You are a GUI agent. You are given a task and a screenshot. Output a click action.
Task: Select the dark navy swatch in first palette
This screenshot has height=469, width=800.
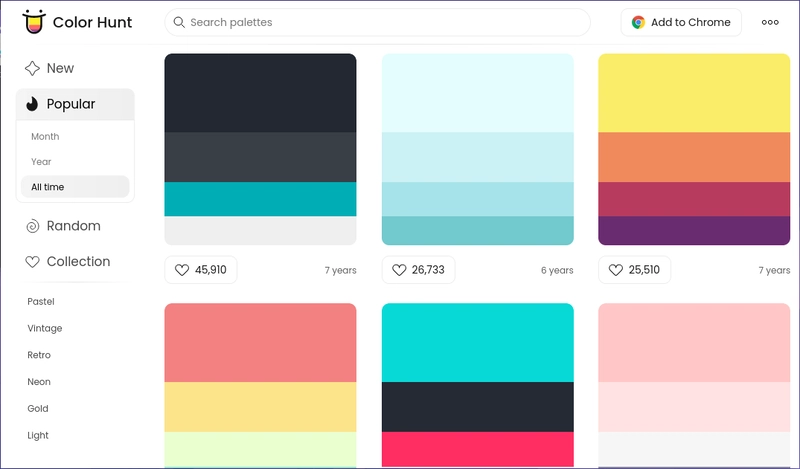pos(260,93)
